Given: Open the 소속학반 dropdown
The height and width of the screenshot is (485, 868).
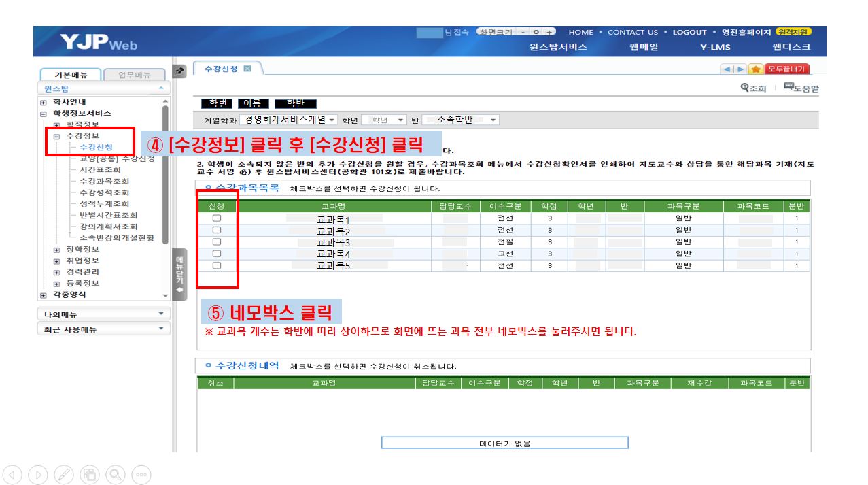Looking at the screenshot, I should 461,120.
